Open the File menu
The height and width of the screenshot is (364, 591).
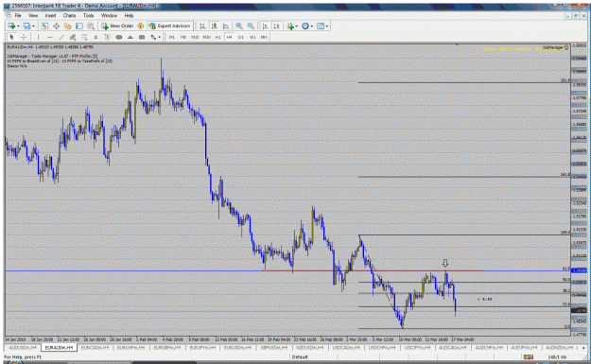coord(18,15)
